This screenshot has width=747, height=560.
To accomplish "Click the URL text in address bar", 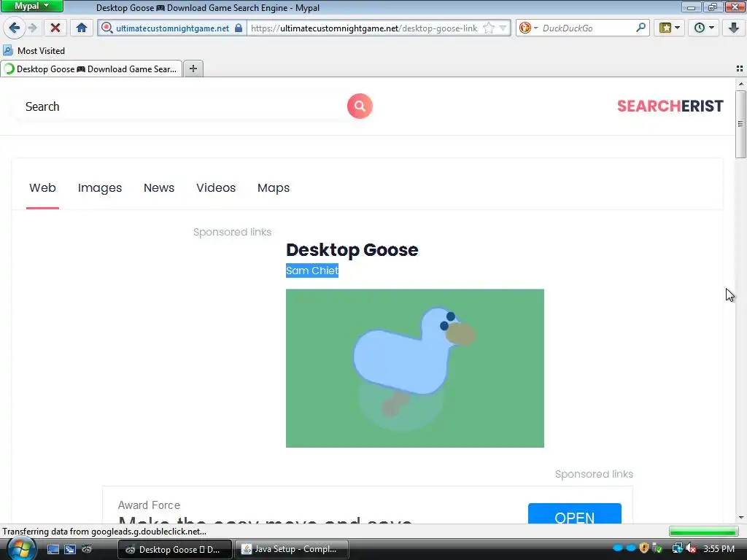I will (x=364, y=28).
